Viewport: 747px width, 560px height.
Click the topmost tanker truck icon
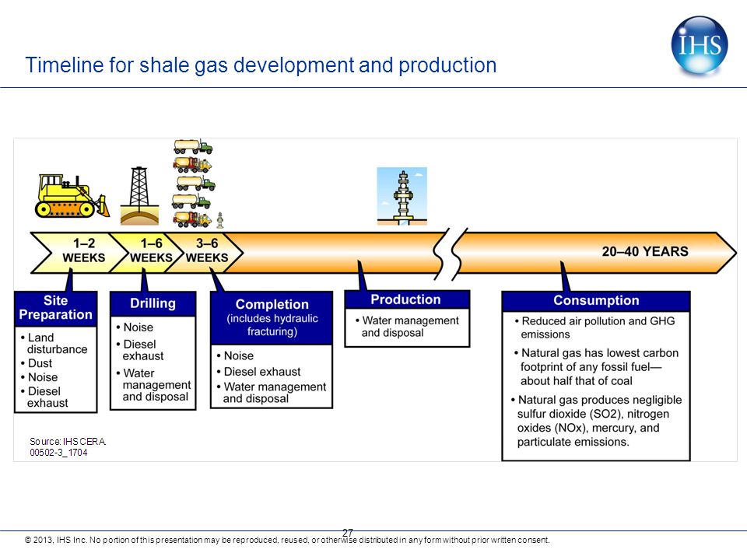193,146
